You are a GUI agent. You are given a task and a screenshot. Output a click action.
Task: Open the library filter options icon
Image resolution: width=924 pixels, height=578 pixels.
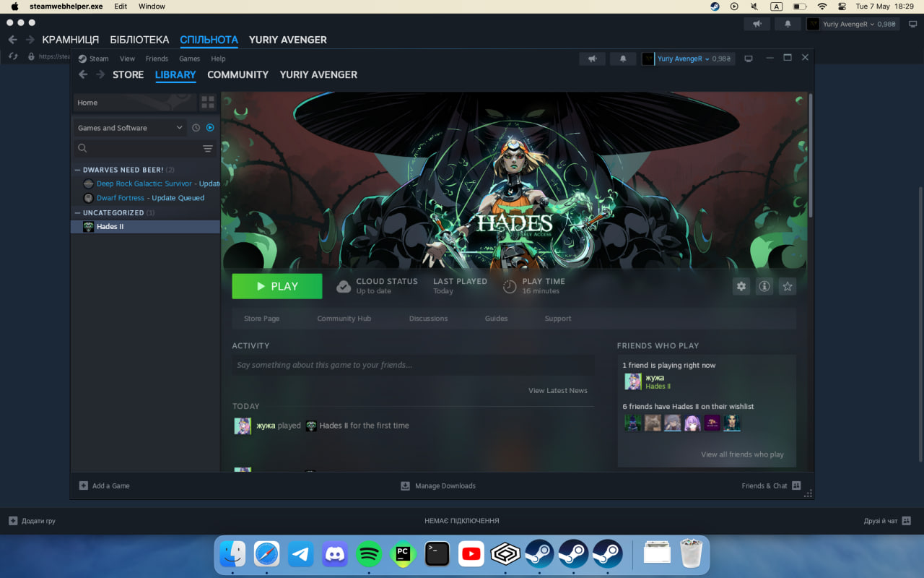click(208, 148)
